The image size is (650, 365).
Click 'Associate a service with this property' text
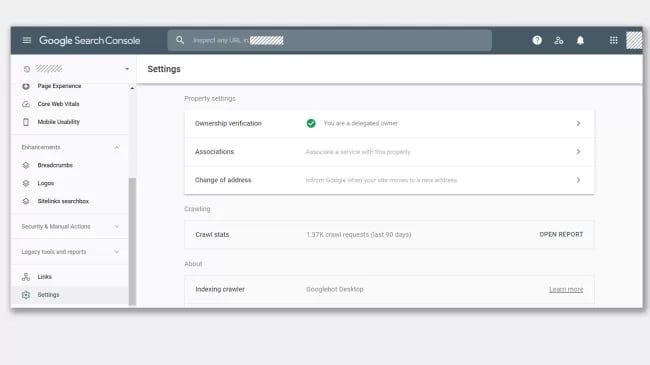(358, 152)
